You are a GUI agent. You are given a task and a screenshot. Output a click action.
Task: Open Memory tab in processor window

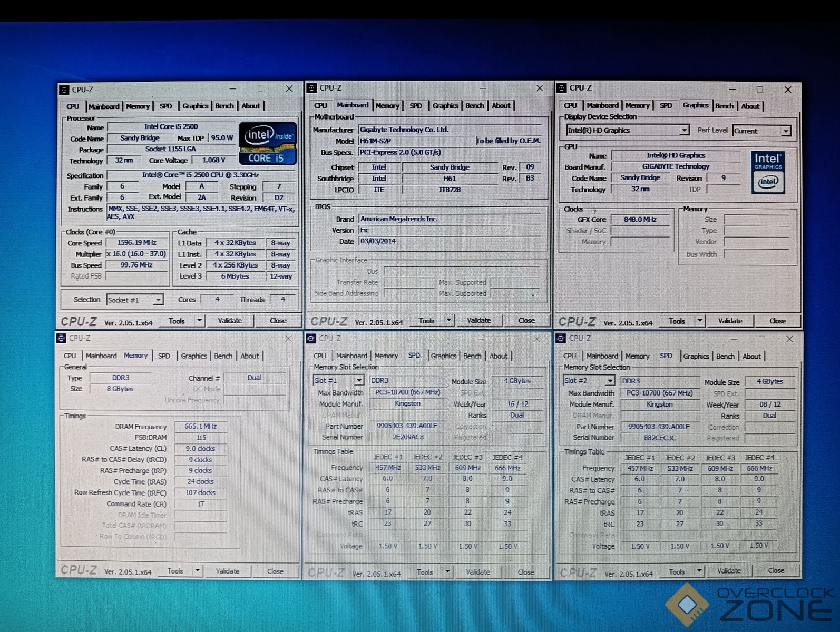(138, 106)
